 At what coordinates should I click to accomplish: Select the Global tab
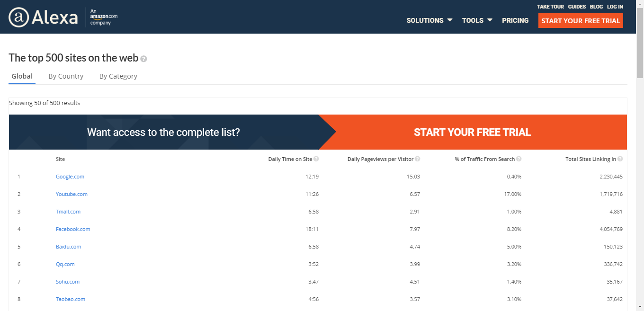[22, 76]
